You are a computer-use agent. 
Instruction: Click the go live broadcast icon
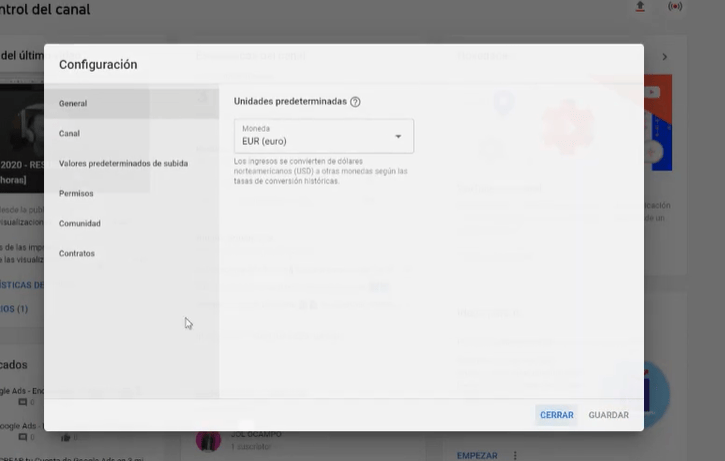675,6
